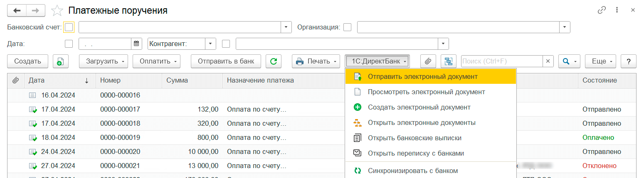
Task: Add page to favorites with star icon
Action: click(x=57, y=10)
